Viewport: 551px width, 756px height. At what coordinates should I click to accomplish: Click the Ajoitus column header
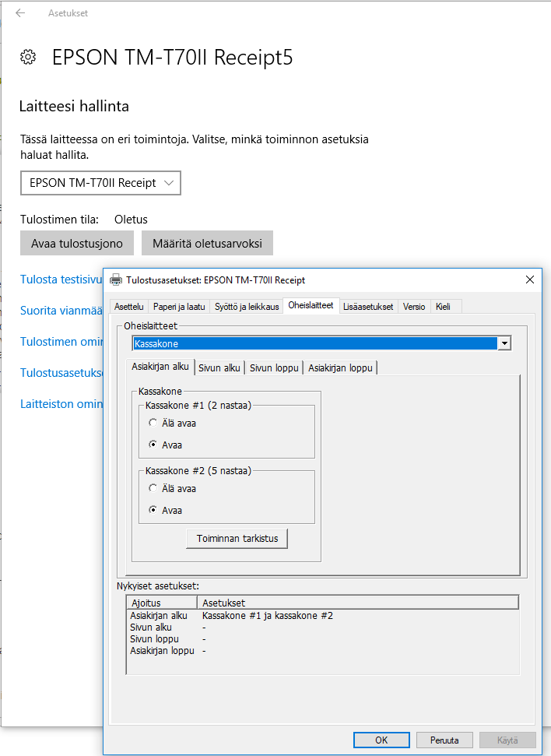pyautogui.click(x=162, y=603)
